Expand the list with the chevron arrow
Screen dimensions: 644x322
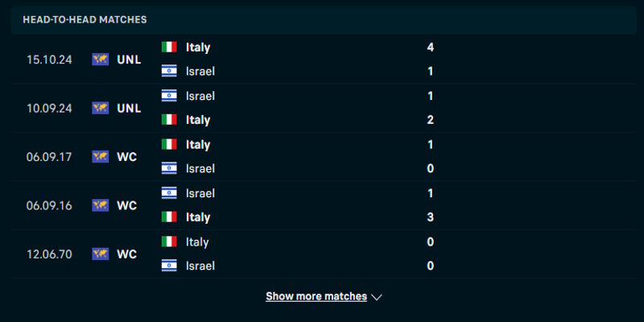click(x=377, y=297)
